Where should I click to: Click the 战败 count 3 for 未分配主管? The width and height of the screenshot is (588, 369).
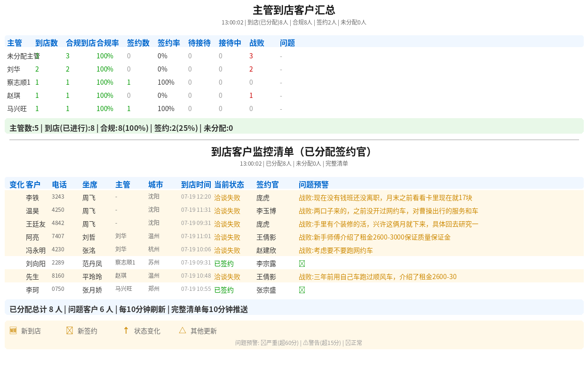251,56
